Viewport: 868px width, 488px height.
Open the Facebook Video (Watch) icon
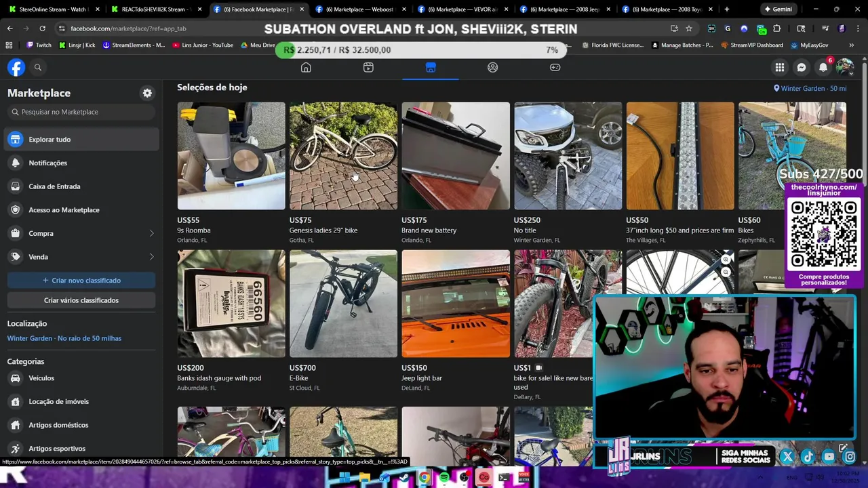coord(368,67)
